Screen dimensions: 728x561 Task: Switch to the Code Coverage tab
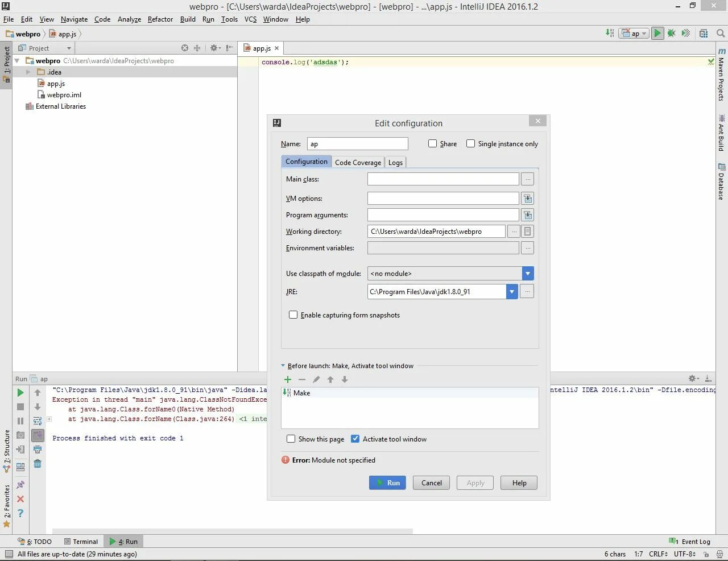tap(358, 163)
